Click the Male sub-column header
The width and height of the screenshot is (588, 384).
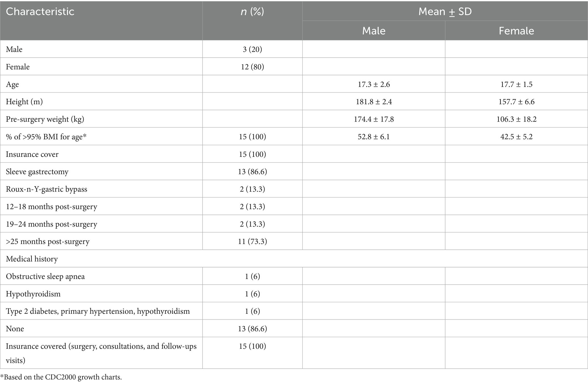[x=374, y=31]
